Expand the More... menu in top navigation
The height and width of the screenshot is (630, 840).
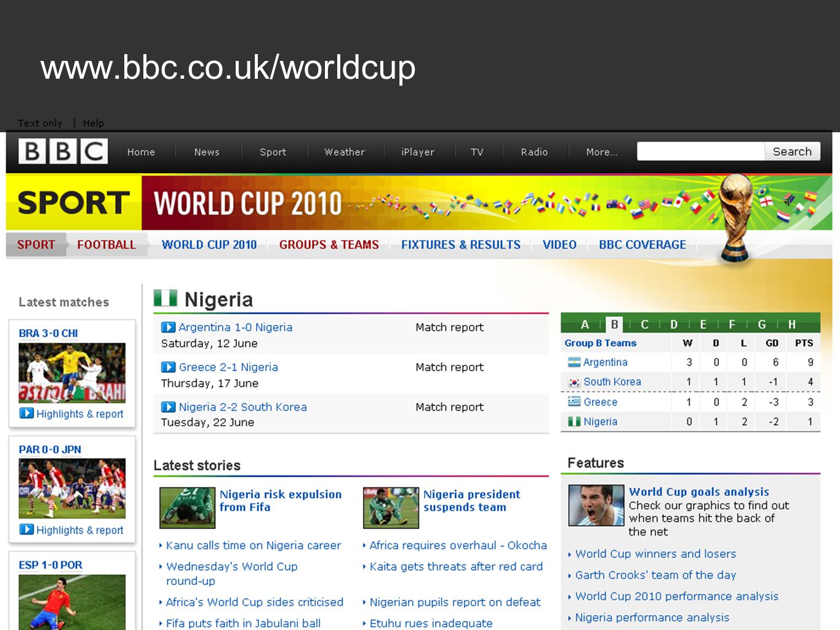[601, 152]
